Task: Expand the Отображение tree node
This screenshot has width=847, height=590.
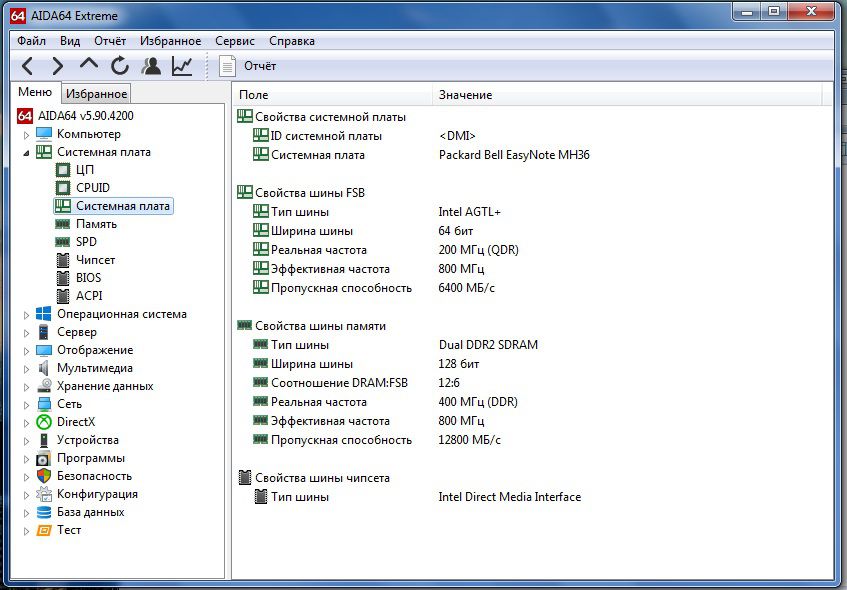Action: 26,351
